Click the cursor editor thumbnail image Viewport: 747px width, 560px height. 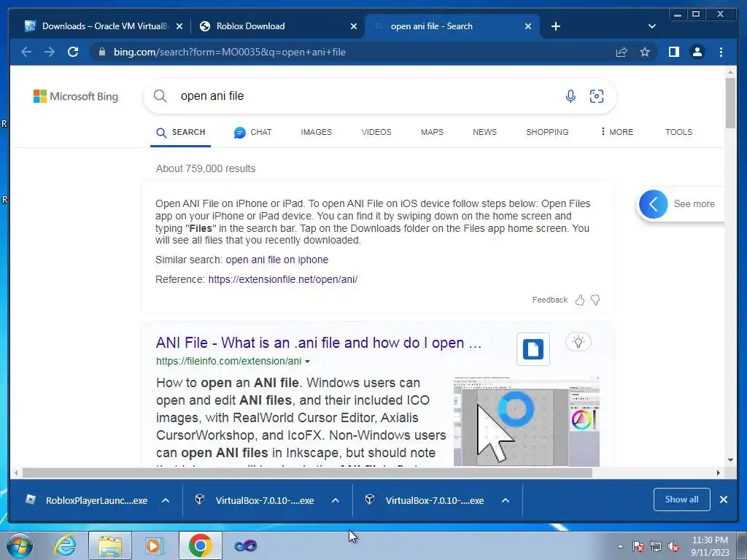[527, 421]
